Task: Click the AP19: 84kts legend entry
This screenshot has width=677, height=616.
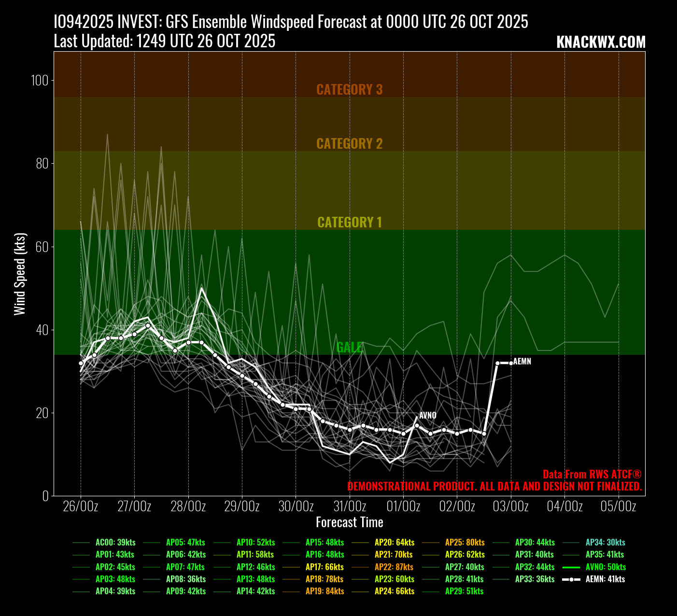Action: coord(324,591)
